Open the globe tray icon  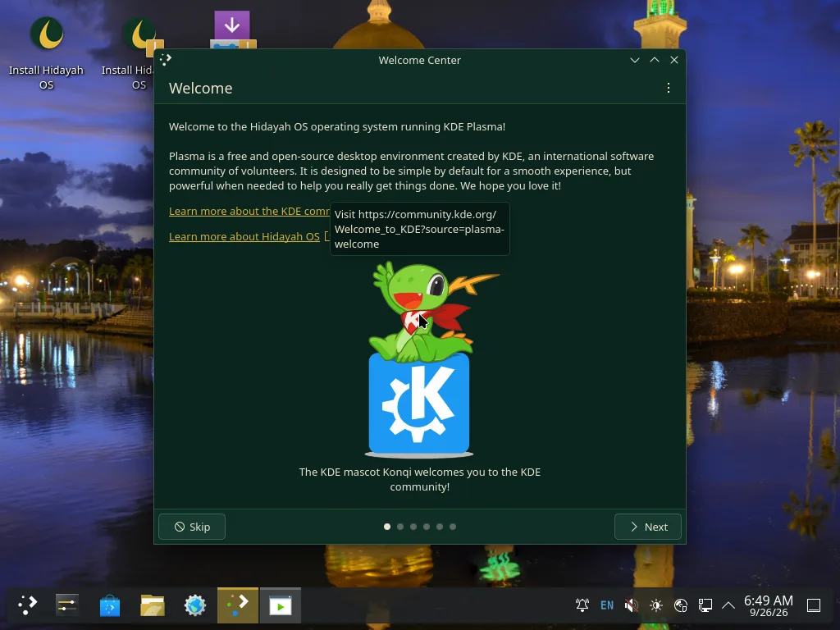point(681,605)
